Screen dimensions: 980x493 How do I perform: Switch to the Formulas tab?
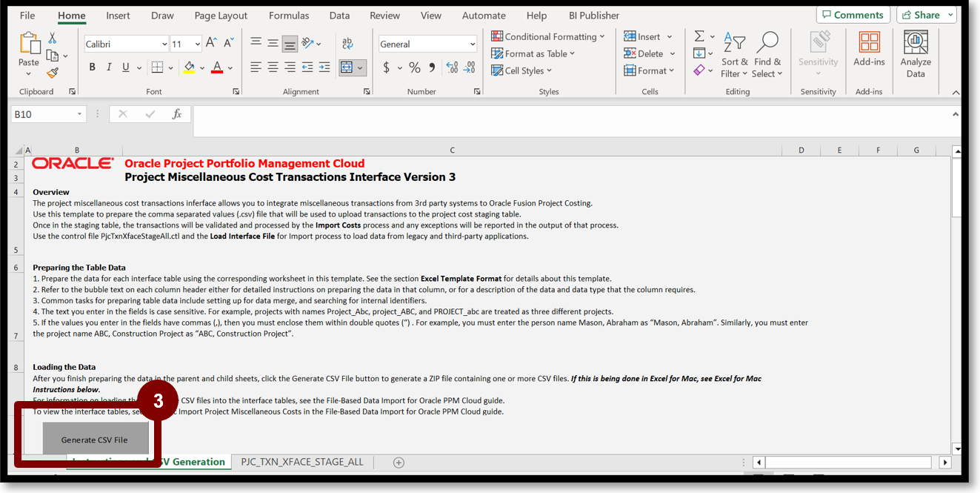coord(289,16)
